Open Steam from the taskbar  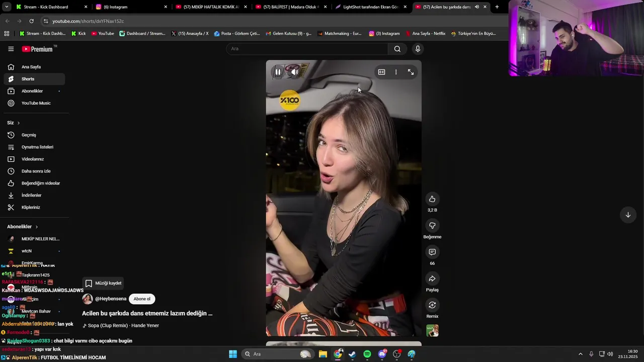[x=352, y=354]
